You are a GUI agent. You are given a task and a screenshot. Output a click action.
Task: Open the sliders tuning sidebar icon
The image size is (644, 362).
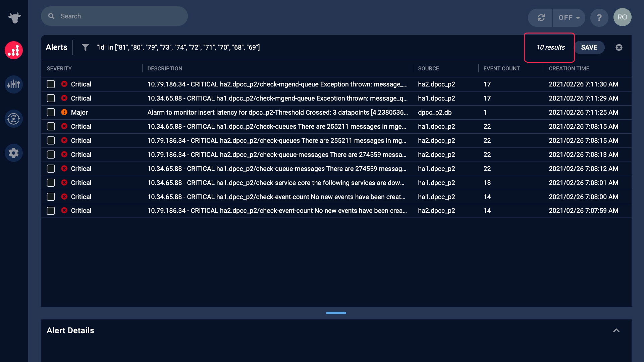14,84
